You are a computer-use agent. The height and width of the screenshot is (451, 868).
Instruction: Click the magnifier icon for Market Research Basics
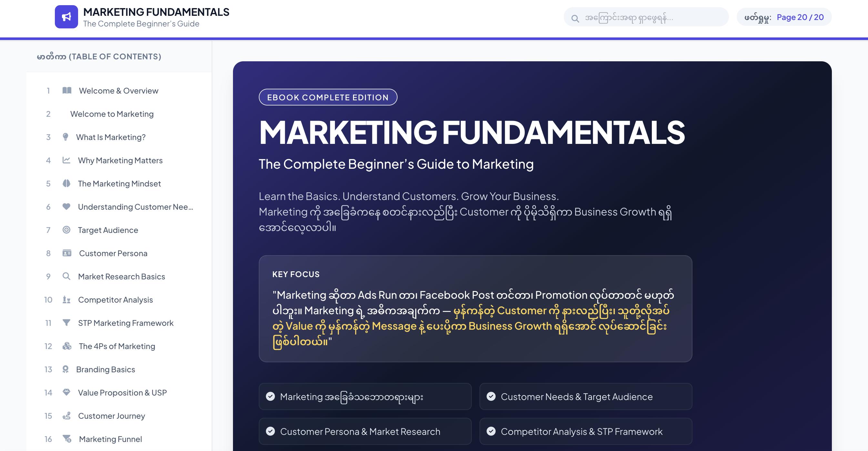tap(66, 276)
